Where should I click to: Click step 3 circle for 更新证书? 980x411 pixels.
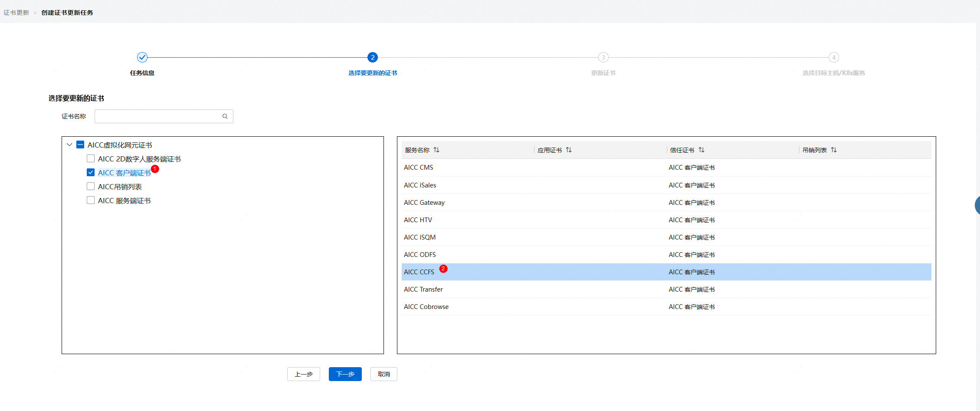(x=603, y=57)
